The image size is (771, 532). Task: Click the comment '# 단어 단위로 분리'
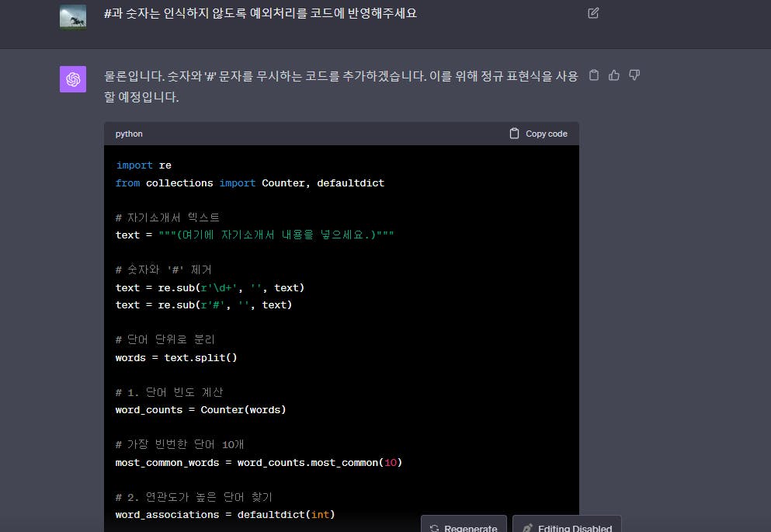(165, 339)
